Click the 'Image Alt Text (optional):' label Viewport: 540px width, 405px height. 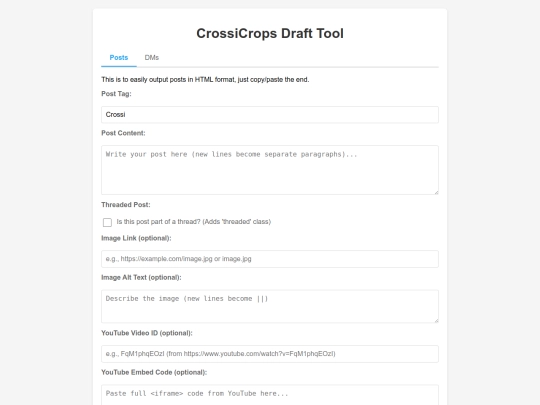(x=141, y=277)
